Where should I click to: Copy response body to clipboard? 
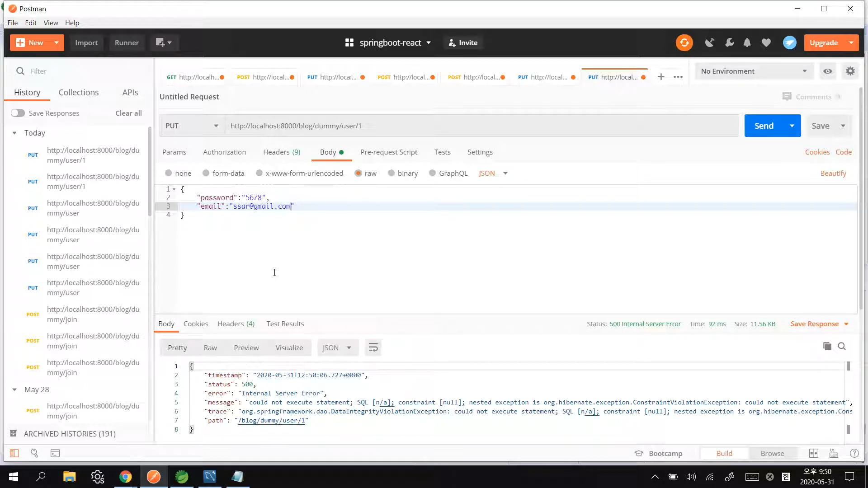tap(827, 346)
